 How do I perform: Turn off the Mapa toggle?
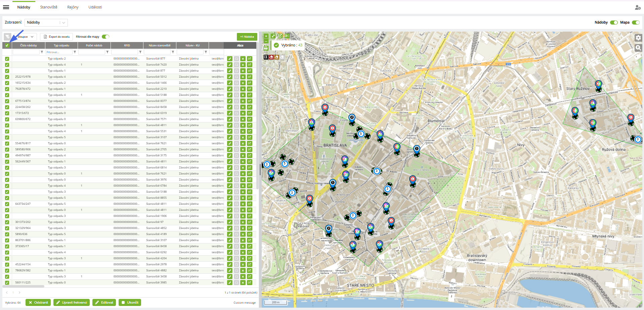click(x=635, y=23)
